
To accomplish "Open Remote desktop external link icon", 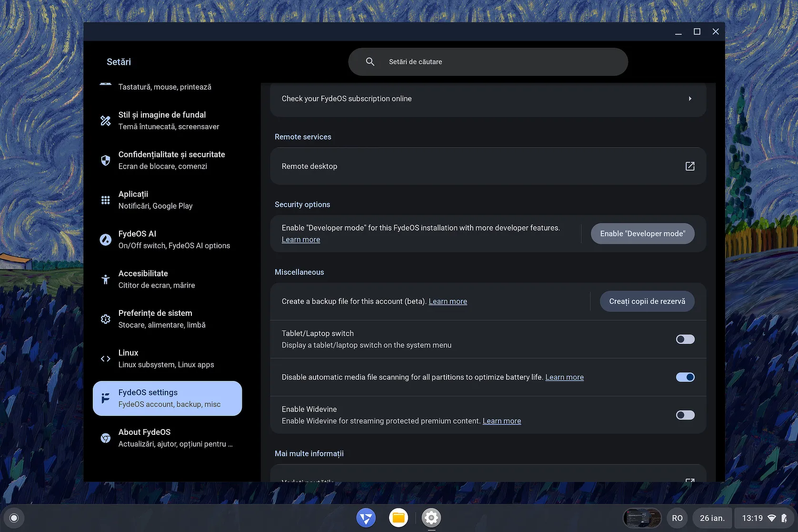I will click(689, 166).
